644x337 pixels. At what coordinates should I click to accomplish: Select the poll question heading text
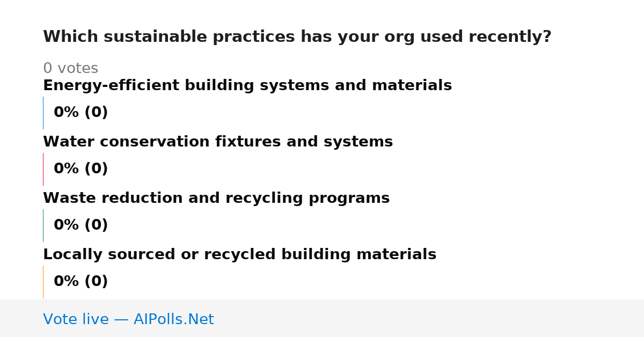click(297, 37)
